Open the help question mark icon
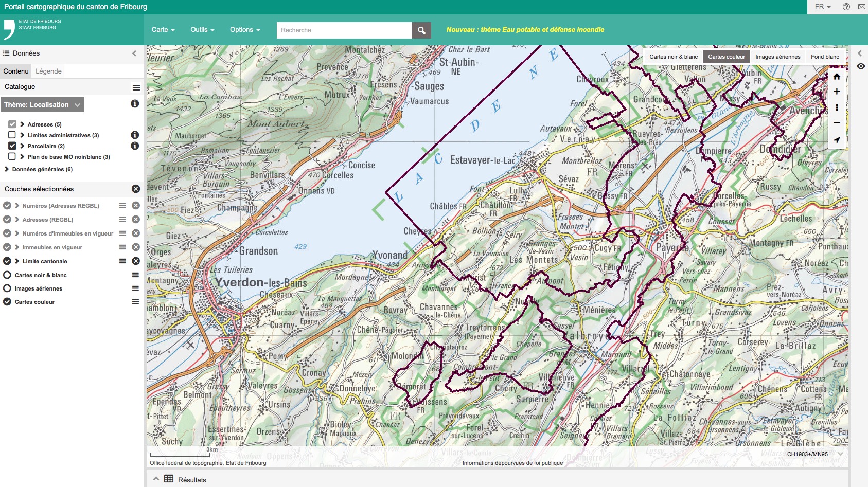868x487 pixels. tap(846, 7)
